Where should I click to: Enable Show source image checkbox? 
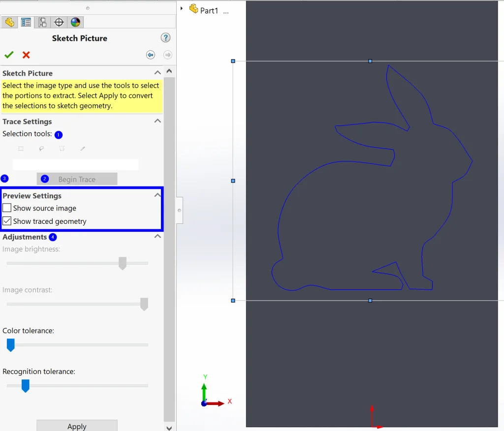(x=7, y=208)
